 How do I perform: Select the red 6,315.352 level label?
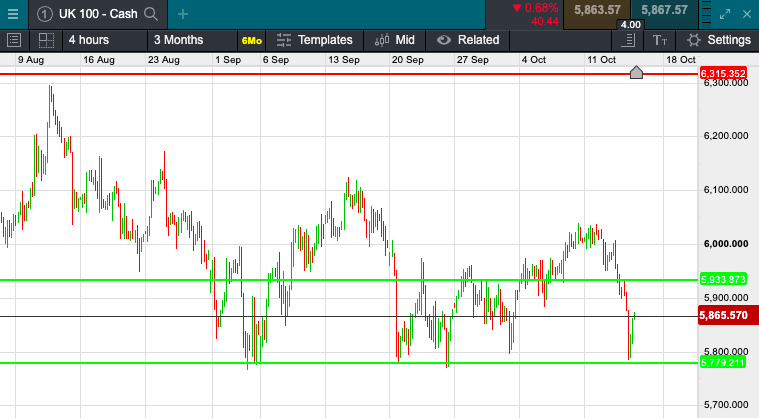(x=723, y=74)
